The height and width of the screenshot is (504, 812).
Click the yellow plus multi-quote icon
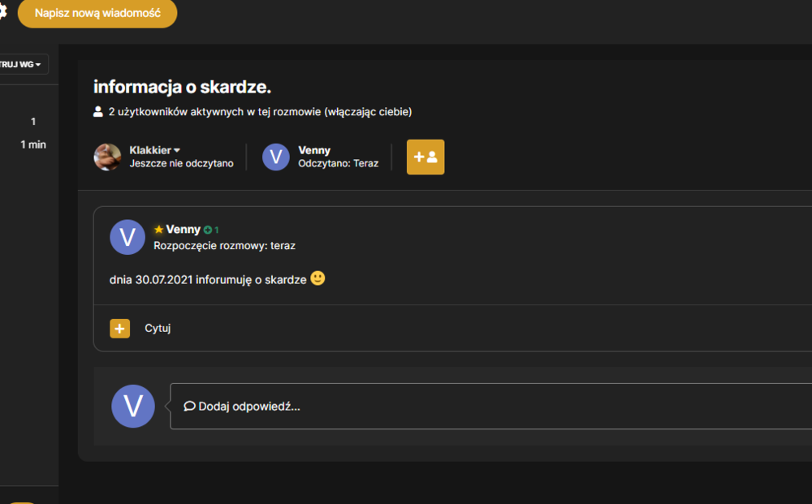click(x=119, y=328)
